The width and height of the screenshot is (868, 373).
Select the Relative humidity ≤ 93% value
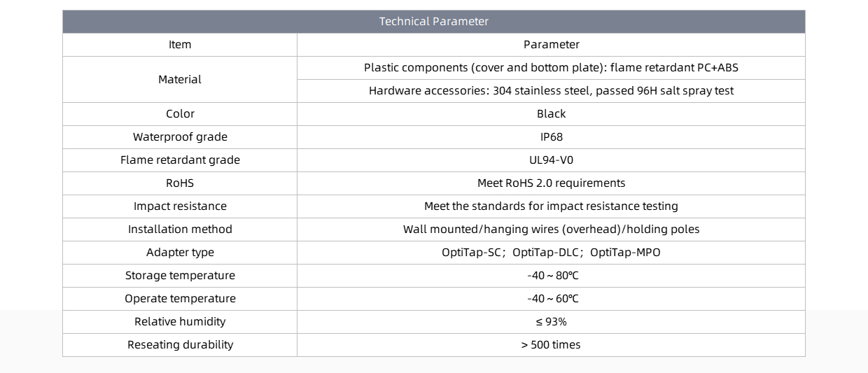point(552,322)
